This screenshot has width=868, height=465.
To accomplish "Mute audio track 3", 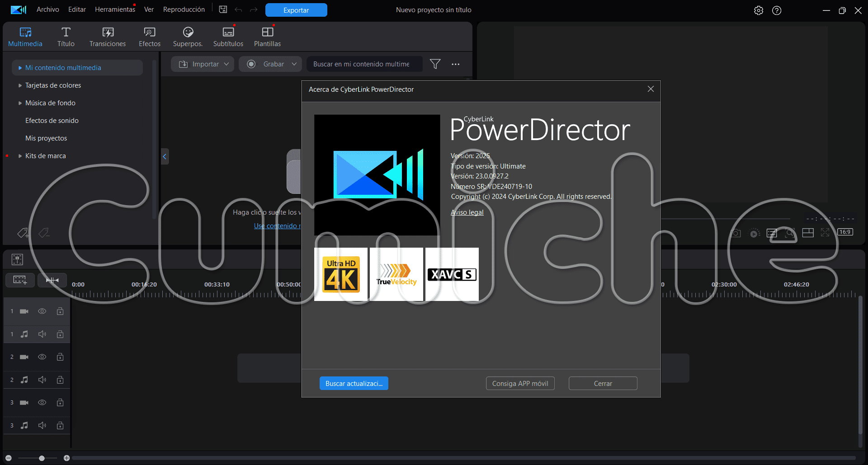I will click(42, 426).
